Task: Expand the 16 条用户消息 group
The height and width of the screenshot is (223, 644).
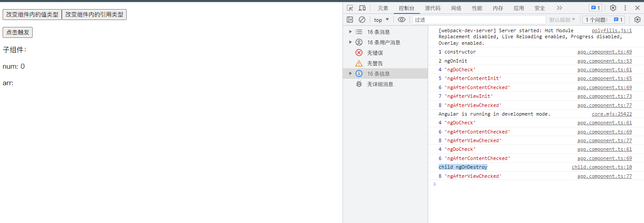Action: pyautogui.click(x=351, y=42)
